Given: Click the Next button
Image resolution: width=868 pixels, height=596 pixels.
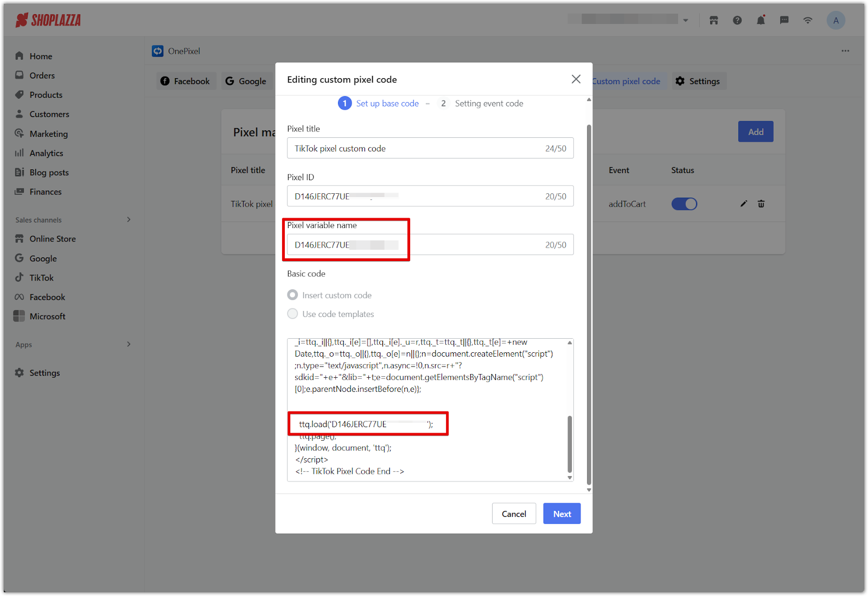Looking at the screenshot, I should 562,514.
